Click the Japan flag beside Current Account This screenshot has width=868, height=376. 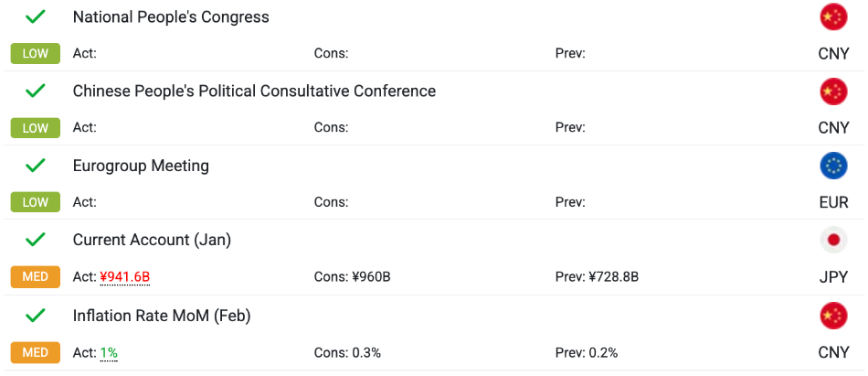(x=833, y=241)
